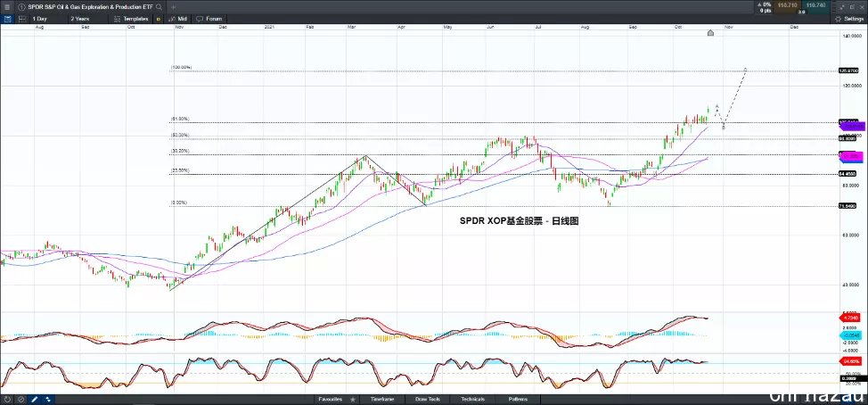
Task: Open the Forum button
Action: pyautogui.click(x=209, y=19)
